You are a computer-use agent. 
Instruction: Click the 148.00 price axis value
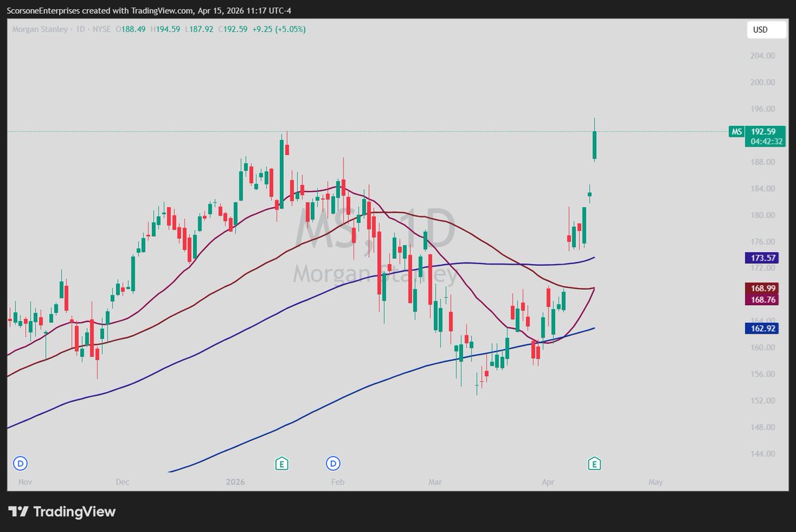tap(763, 427)
